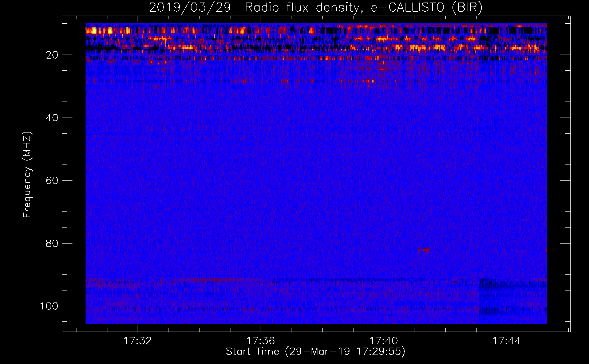589x364 pixels.
Task: Click the 'Frequency (MHZ)' axis label
Action: click(27, 174)
